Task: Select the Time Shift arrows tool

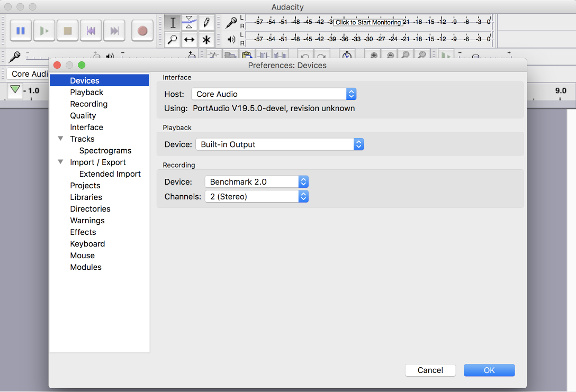Action: 189,39
